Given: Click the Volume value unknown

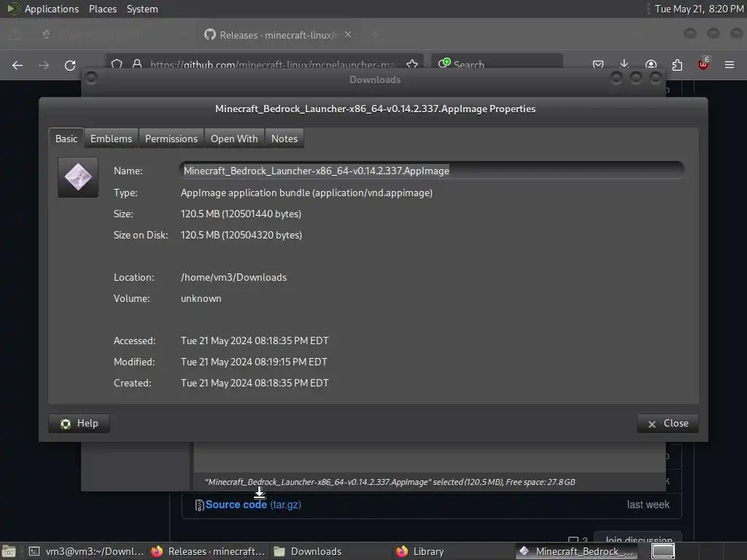Looking at the screenshot, I should point(201,298).
